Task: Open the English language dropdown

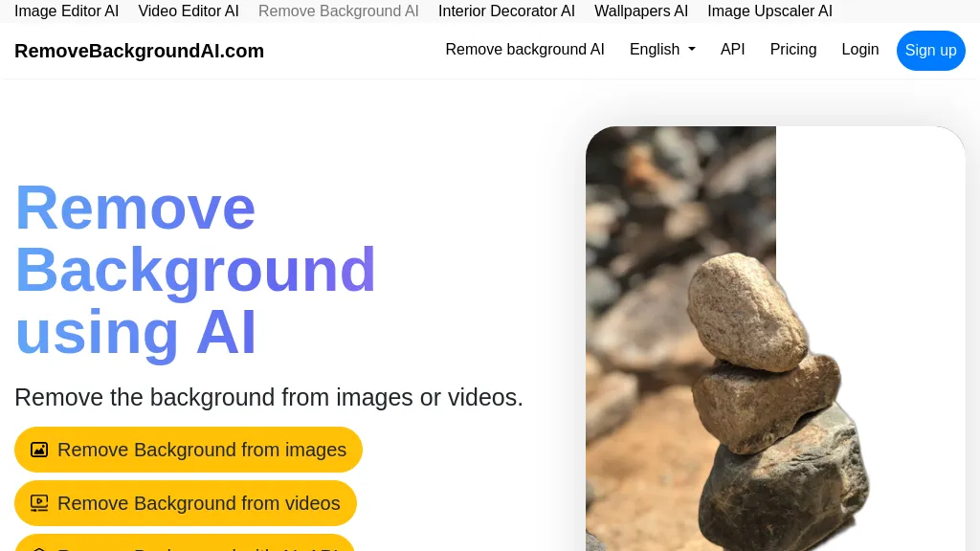Action: 661,50
